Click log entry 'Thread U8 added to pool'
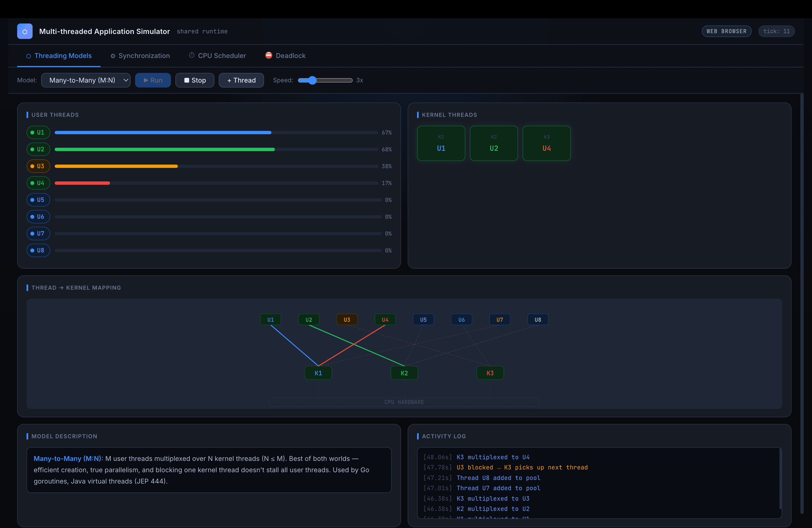The height and width of the screenshot is (528, 812). coord(499,478)
